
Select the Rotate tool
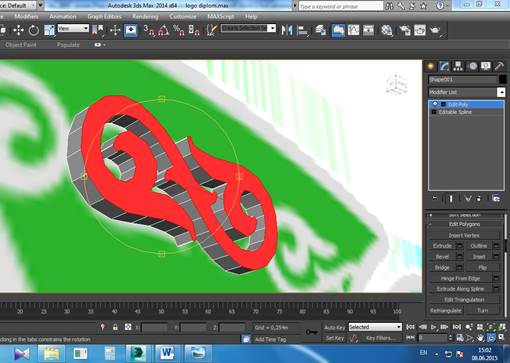click(33, 30)
